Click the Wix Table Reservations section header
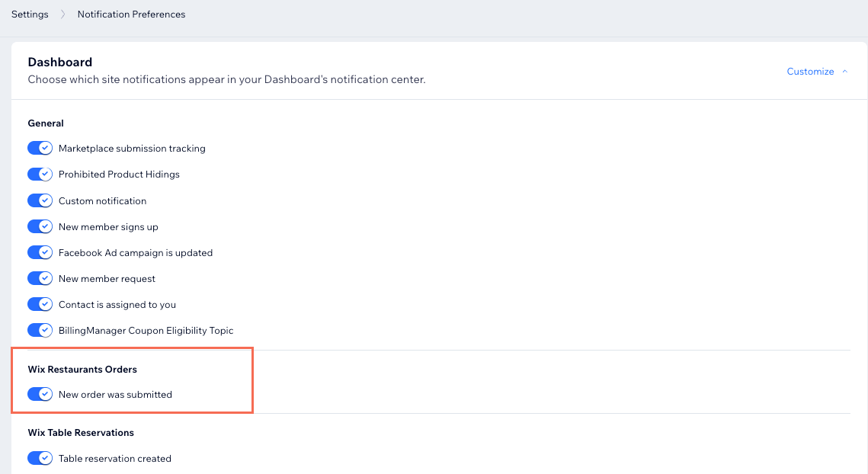The height and width of the screenshot is (474, 868). 80,432
